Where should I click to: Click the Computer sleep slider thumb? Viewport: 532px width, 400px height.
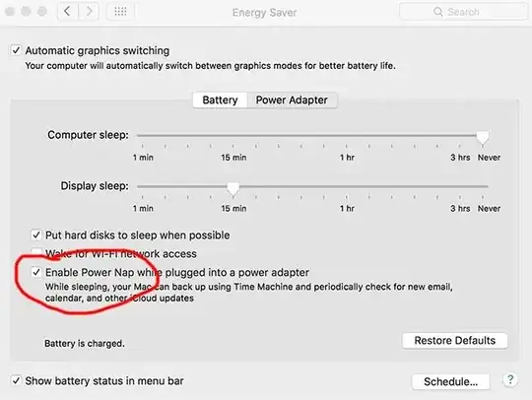[483, 138]
